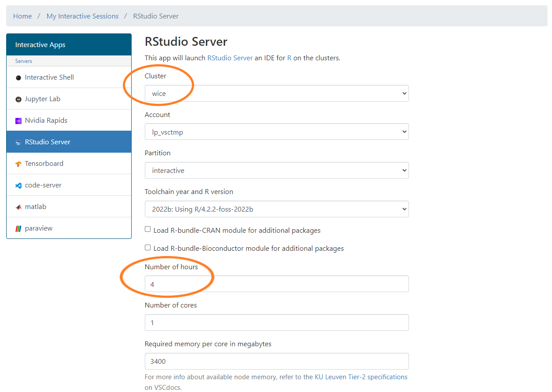The image size is (552, 392).
Task: Click the RStudio Server sidebar icon
Action: pos(18,142)
